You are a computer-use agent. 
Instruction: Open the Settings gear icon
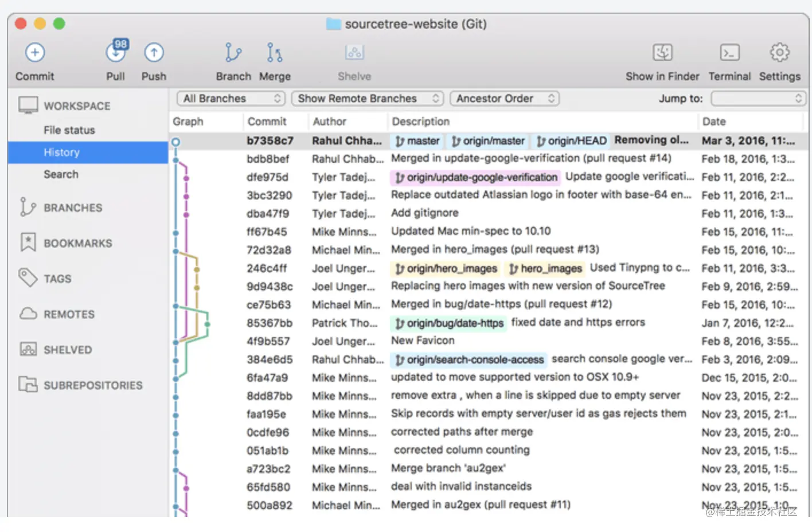pyautogui.click(x=779, y=53)
